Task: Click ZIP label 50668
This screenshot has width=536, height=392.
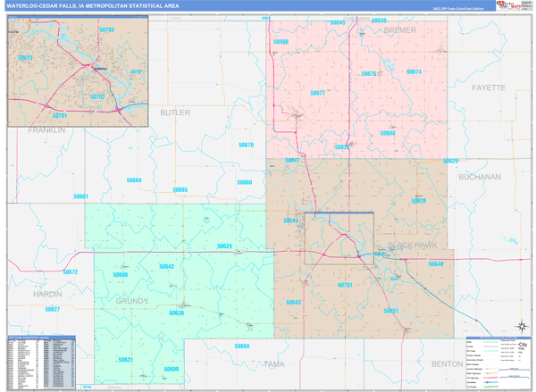Action: pos(388,133)
